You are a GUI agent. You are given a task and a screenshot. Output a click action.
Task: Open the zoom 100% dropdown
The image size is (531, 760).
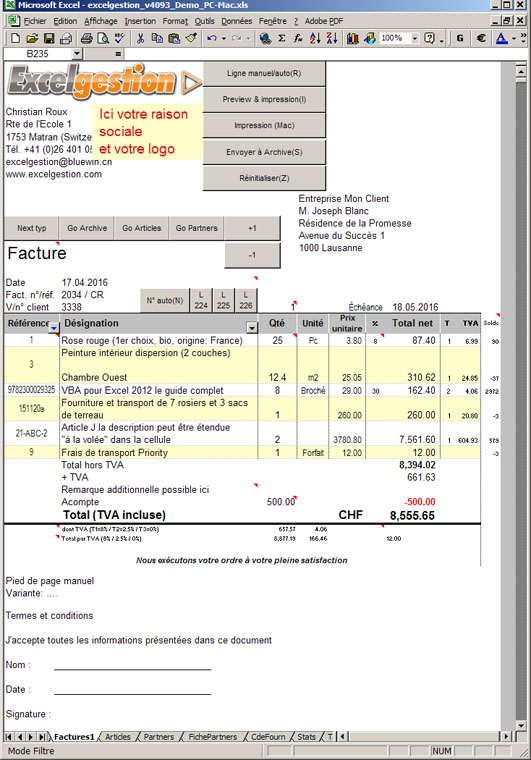click(x=415, y=38)
